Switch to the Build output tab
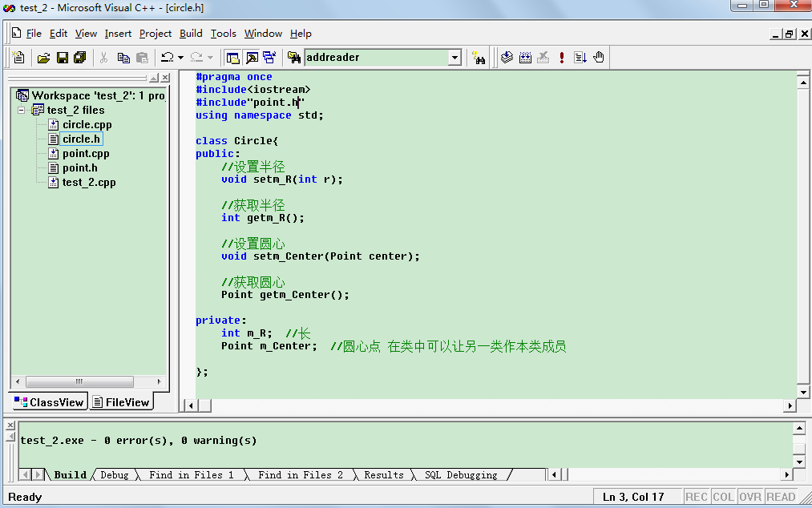 click(70, 475)
